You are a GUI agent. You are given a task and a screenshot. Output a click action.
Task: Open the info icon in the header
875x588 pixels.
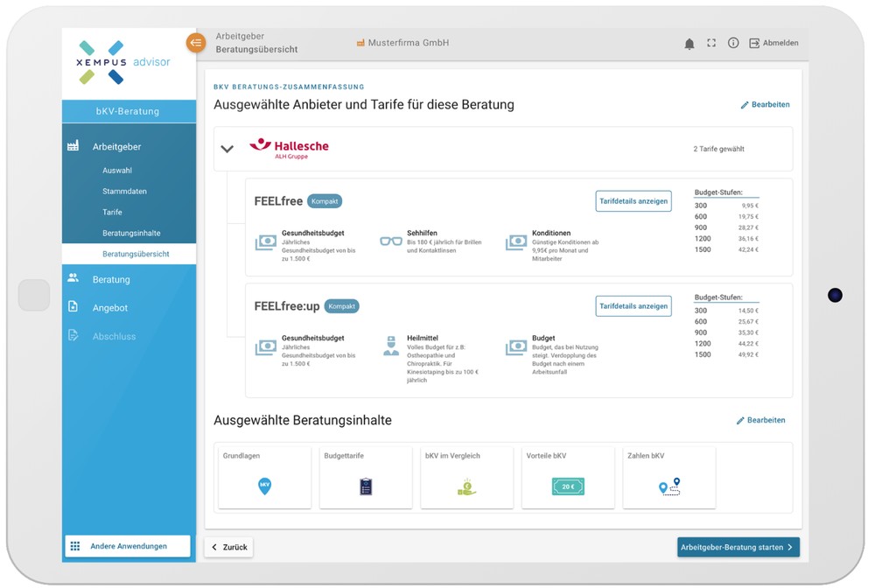[x=733, y=42]
